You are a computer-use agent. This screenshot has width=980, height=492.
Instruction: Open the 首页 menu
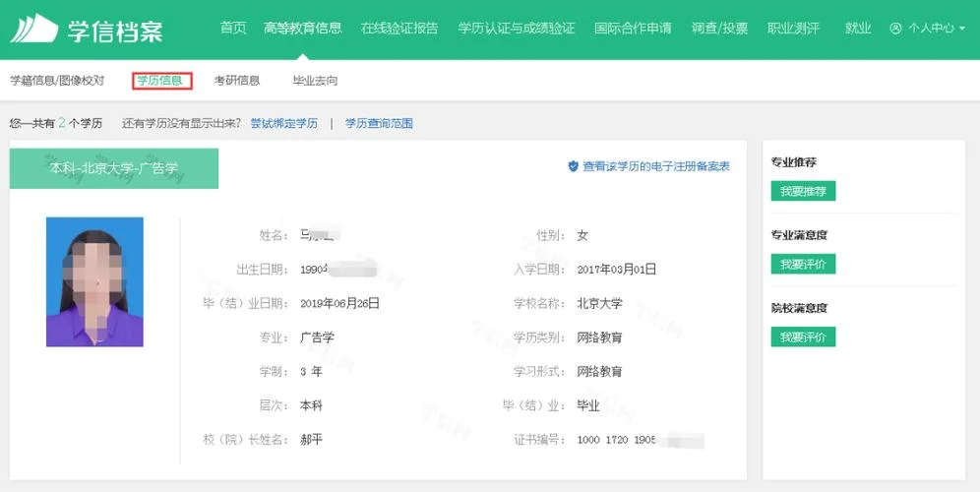(233, 29)
